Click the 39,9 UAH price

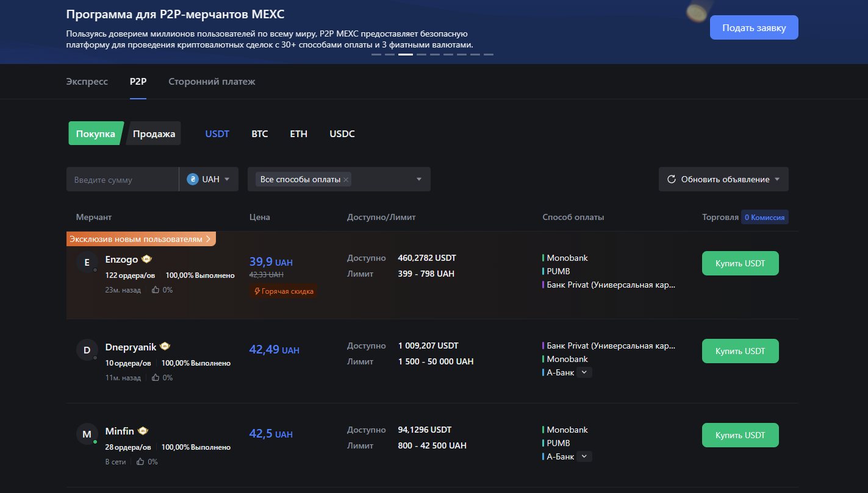pyautogui.click(x=271, y=262)
